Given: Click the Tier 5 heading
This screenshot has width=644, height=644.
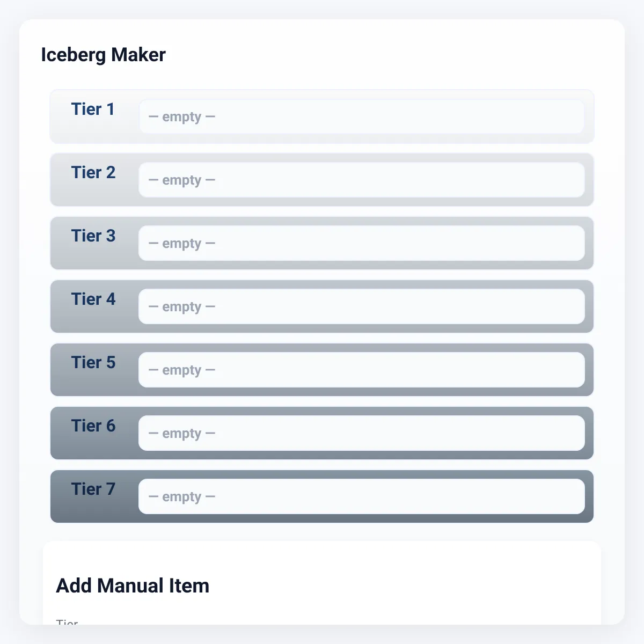Looking at the screenshot, I should point(93,363).
